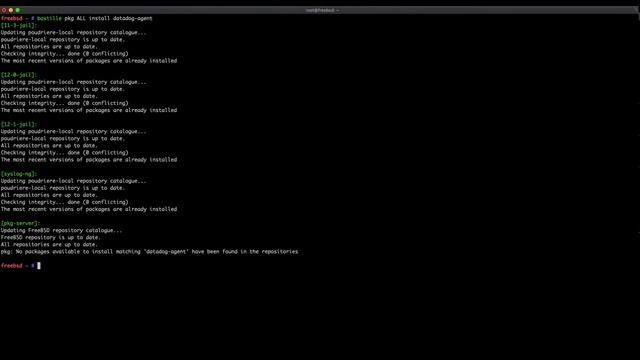The image size is (640, 360).
Task: Click the '[12-0-jail]:' header line
Action: tap(19, 75)
